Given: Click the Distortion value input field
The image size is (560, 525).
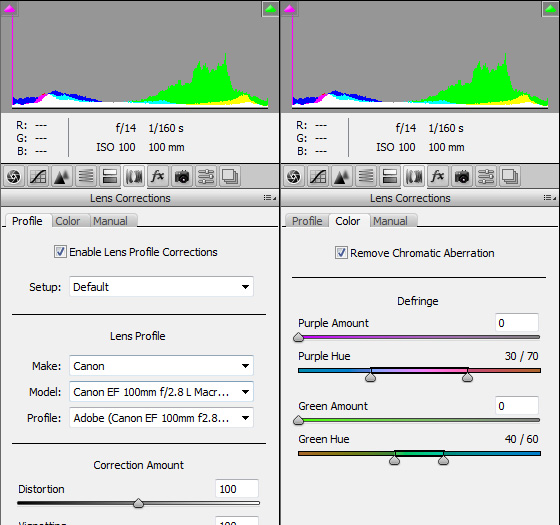Looking at the screenshot, I should [237, 489].
